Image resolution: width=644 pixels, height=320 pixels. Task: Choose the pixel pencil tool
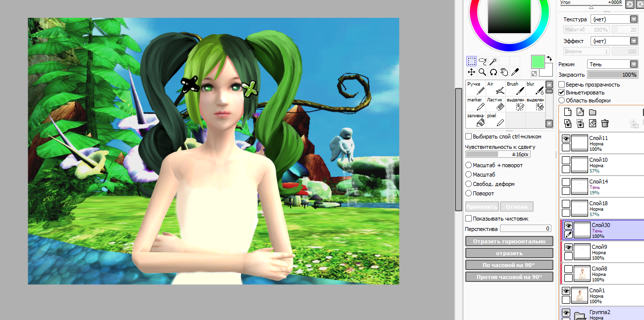(x=495, y=119)
